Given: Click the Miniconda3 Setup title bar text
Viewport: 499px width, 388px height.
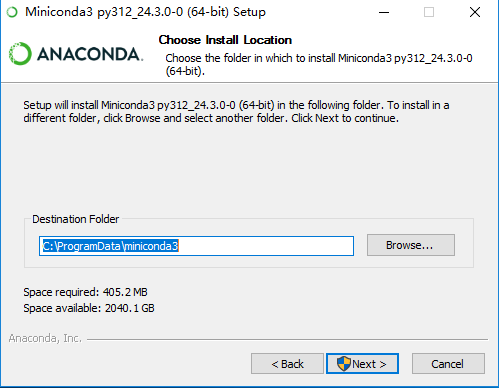Looking at the screenshot, I should point(145,12).
